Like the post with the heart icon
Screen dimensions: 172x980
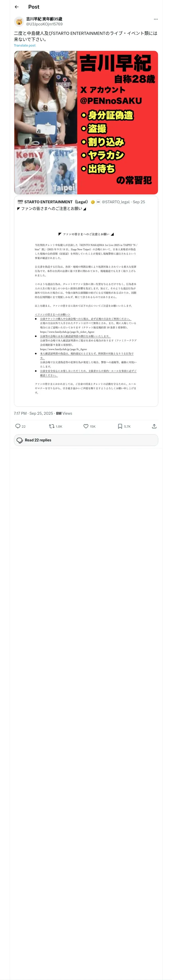(86, 426)
